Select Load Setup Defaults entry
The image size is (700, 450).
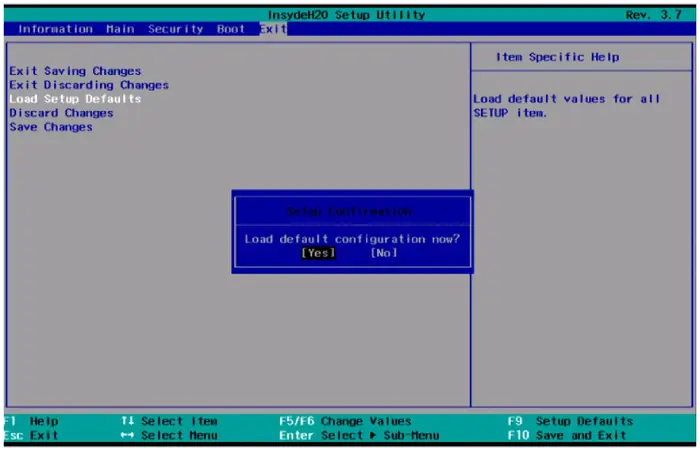[x=75, y=99]
